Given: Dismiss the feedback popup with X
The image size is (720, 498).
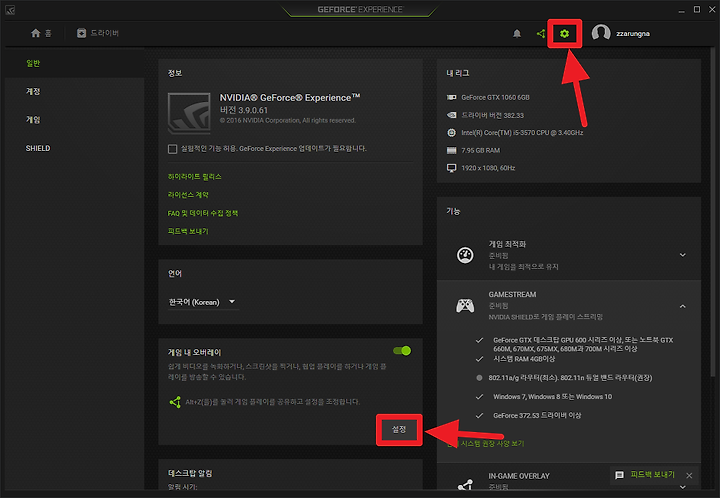Looking at the screenshot, I should 689,475.
